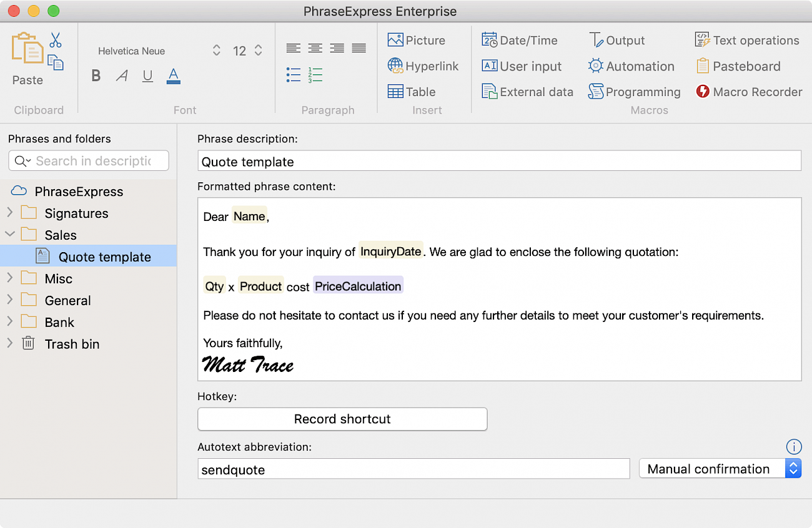Click the Name placeholder in phrase
812x528 pixels.
(x=249, y=216)
